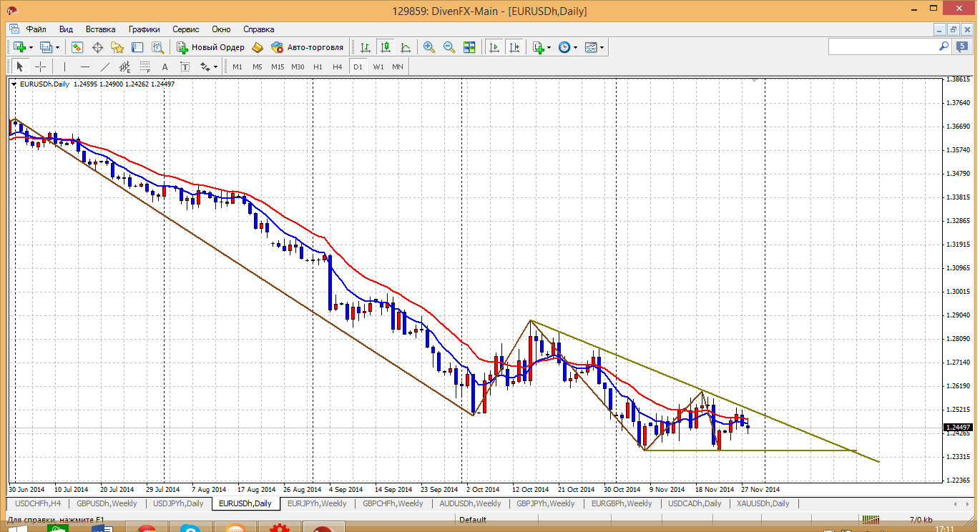Select the vertical line drawing tool
The width and height of the screenshot is (980, 532).
click(x=65, y=66)
